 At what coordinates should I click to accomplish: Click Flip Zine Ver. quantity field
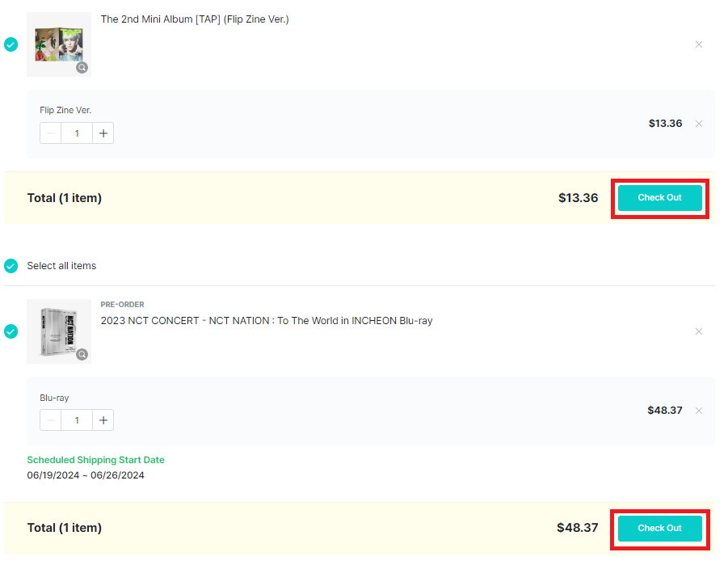point(77,133)
